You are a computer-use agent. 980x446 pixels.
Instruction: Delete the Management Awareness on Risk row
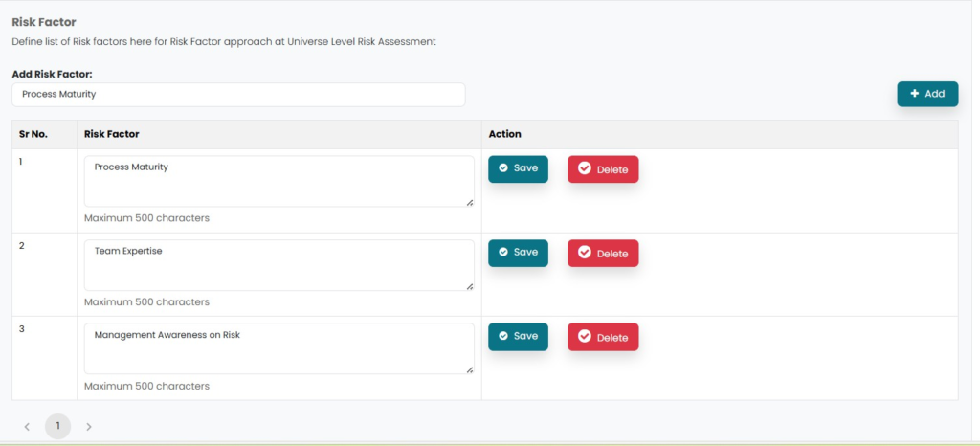coord(603,337)
